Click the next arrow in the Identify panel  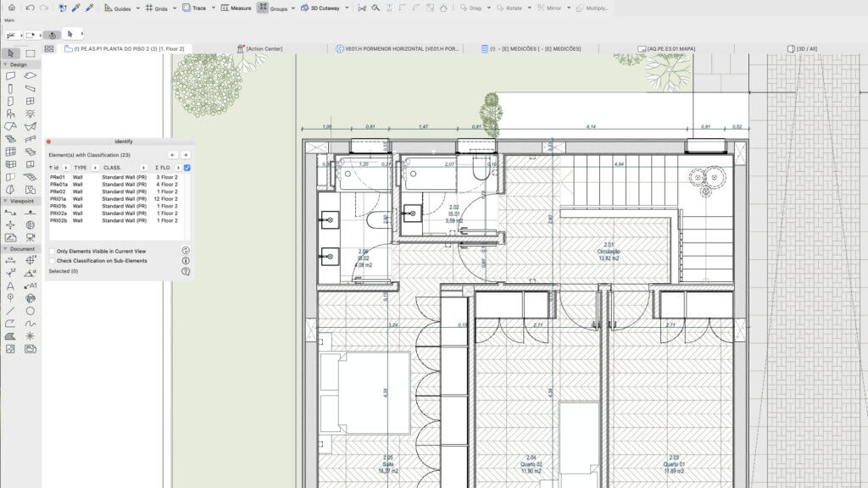coord(186,155)
